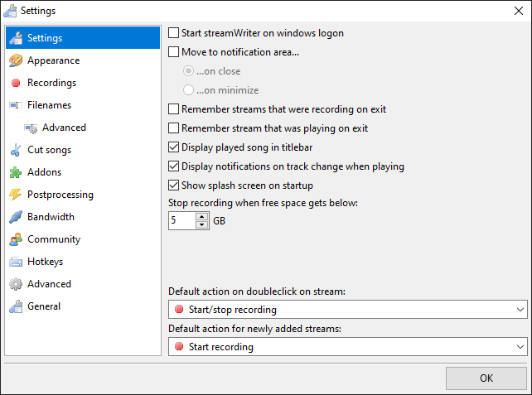Click the Appearance palette icon
Screen dimensions: 532x395
click(16, 60)
